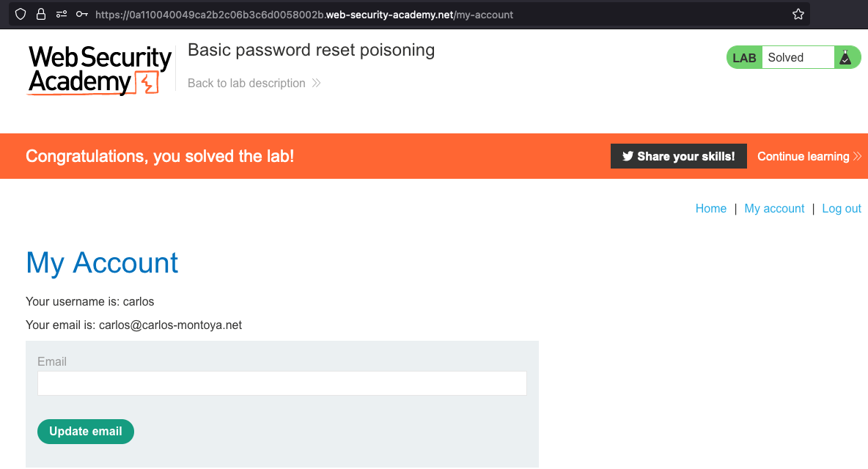This screenshot has height=469, width=868.
Task: Click double chevron beside Continue learning
Action: click(x=856, y=156)
